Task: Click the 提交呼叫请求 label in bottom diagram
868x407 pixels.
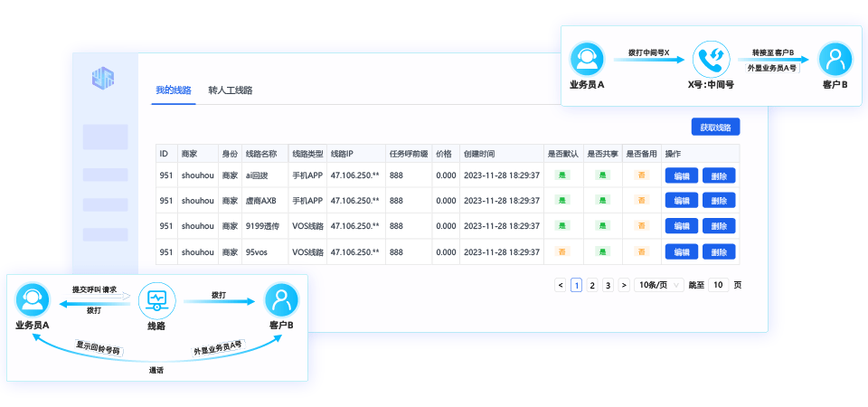Action: [x=94, y=289]
